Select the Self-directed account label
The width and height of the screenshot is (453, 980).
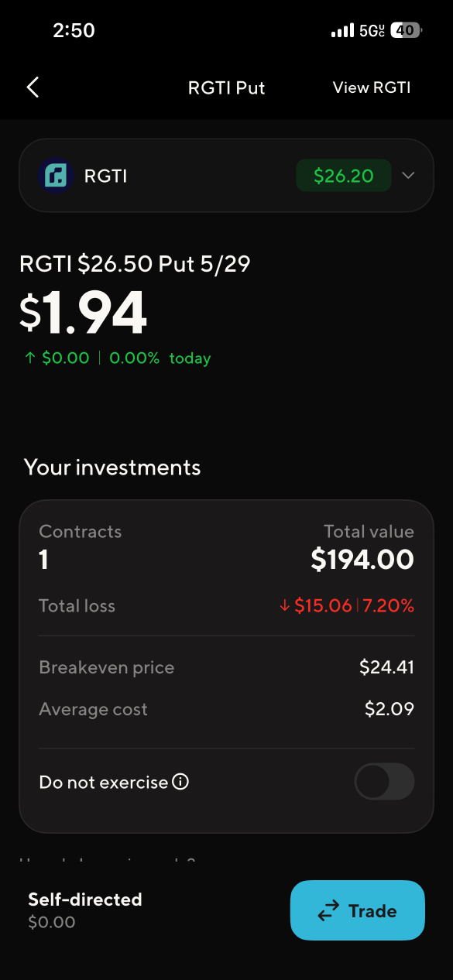tap(85, 899)
